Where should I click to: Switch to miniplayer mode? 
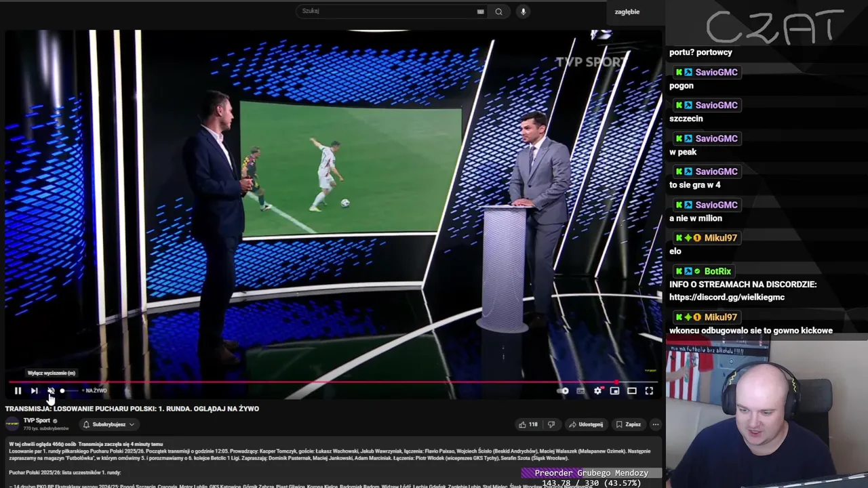(x=614, y=391)
